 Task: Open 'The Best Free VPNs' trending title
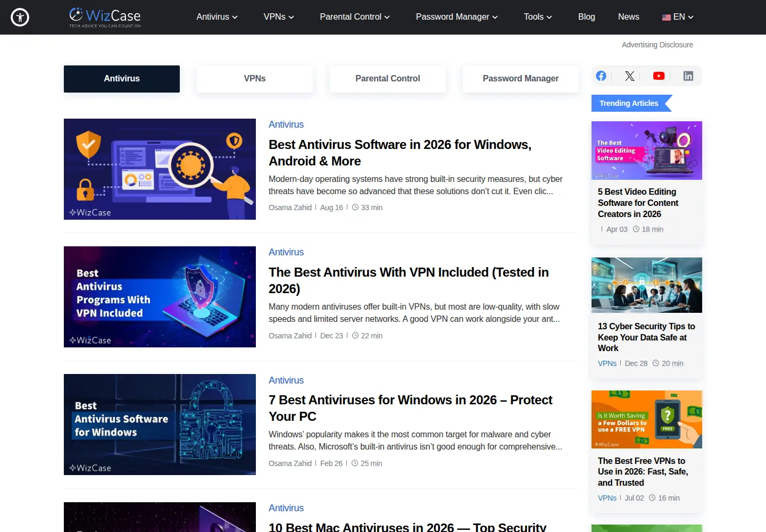(x=643, y=472)
